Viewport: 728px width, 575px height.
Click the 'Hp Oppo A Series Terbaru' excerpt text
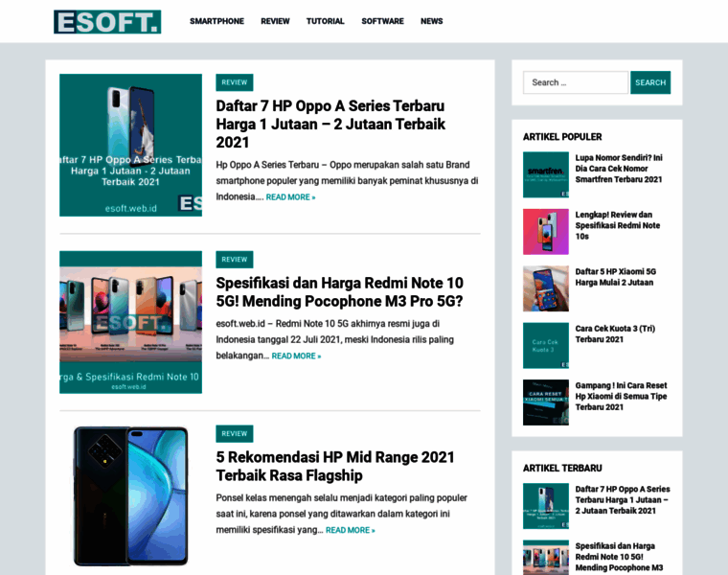pyautogui.click(x=347, y=181)
